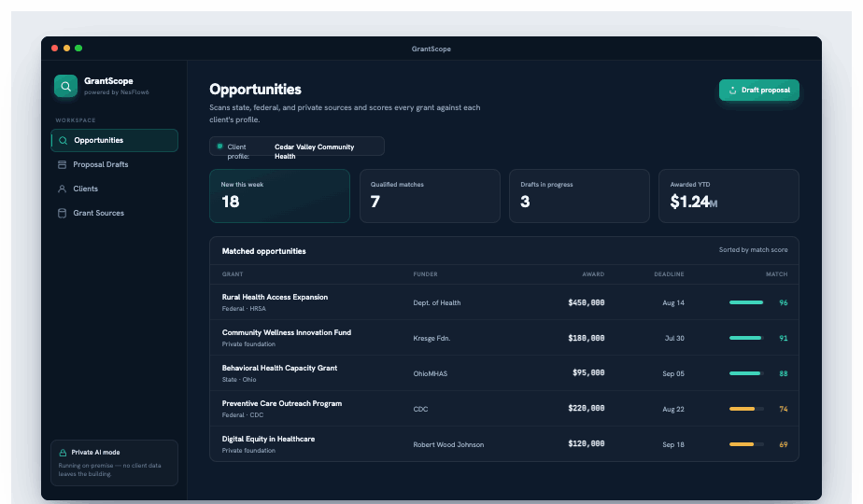This screenshot has height=504, width=863.
Task: Click the green maximize window button
Action: 78,49
